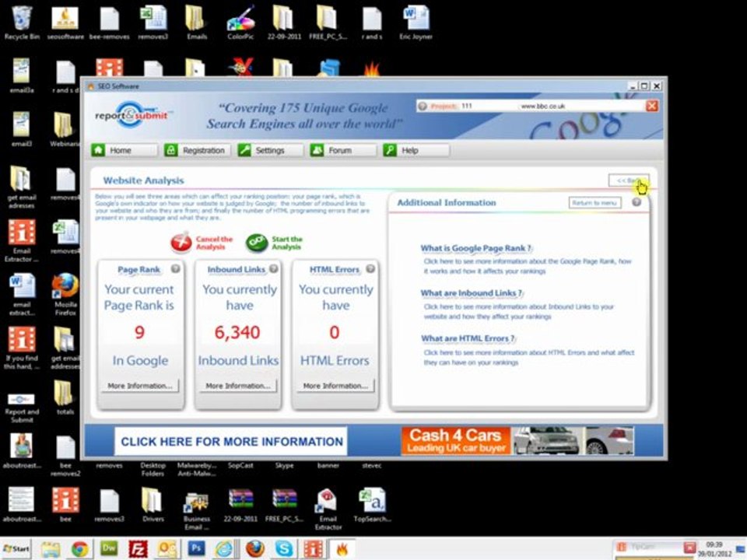Open the Eric Joyner Word document
Viewport: 747px width, 560px height.
[x=416, y=23]
